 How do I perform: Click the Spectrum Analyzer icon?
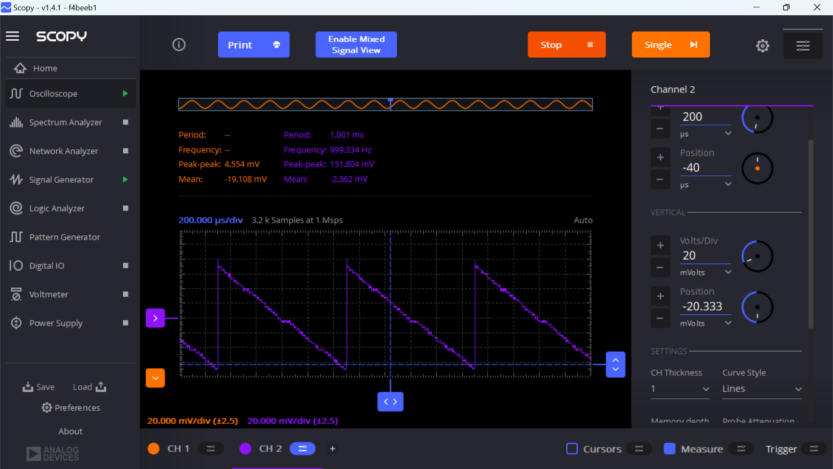16,122
